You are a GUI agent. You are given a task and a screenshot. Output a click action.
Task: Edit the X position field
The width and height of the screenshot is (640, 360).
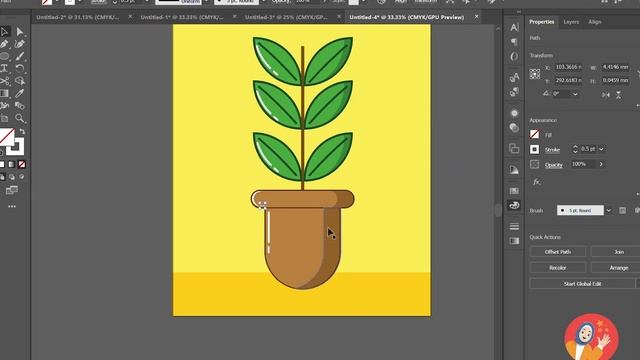pos(569,67)
